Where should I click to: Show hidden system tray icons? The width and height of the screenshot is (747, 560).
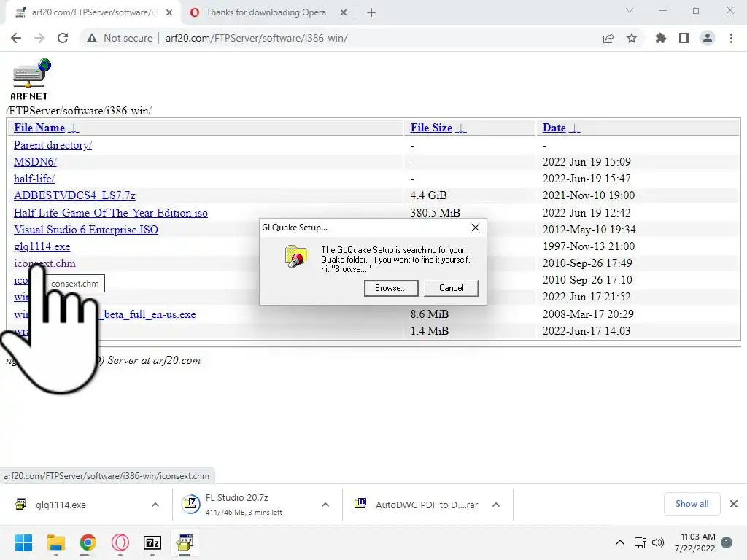tap(620, 542)
